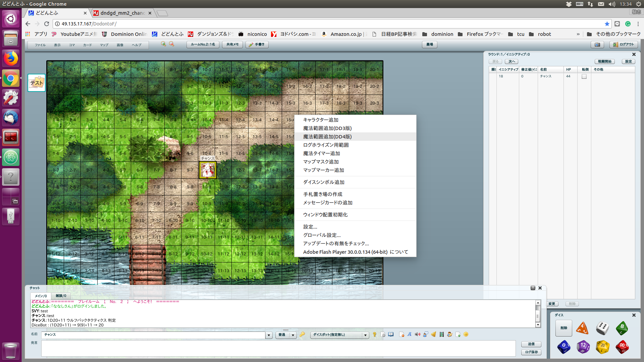Select マップマスク追加 in context menu
Viewport: 644px width, 362px height.
click(x=321, y=162)
